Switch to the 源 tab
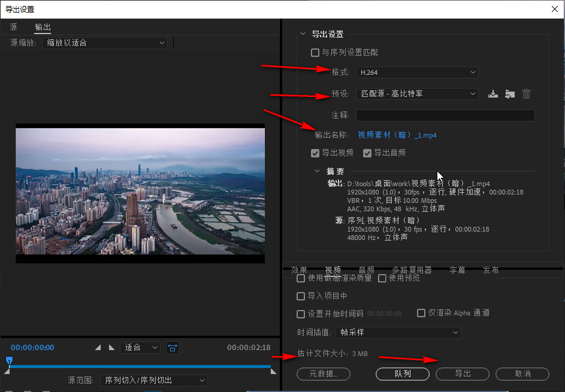The image size is (565, 392). pos(13,27)
